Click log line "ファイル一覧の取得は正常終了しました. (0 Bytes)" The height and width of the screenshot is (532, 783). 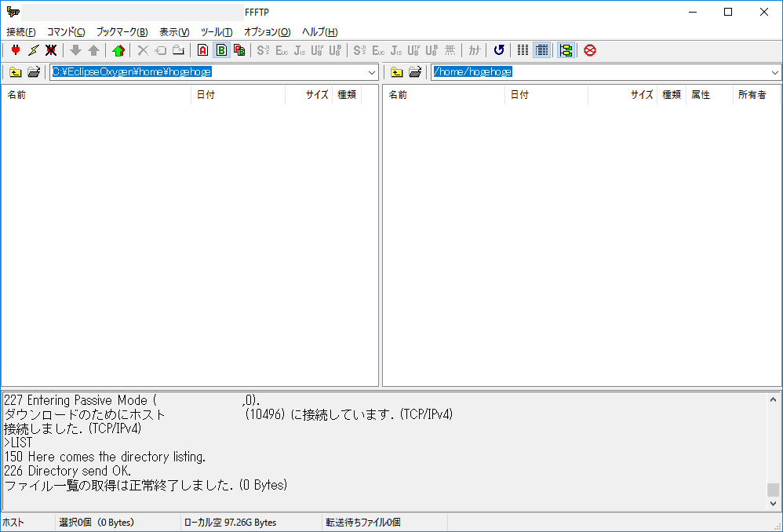coord(145,485)
